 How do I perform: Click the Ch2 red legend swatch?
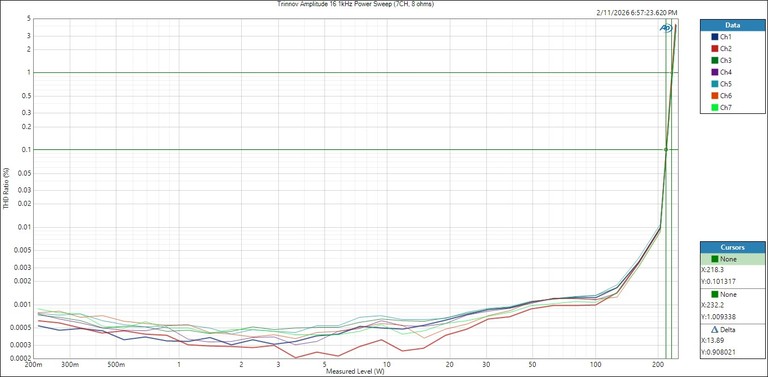(715, 48)
